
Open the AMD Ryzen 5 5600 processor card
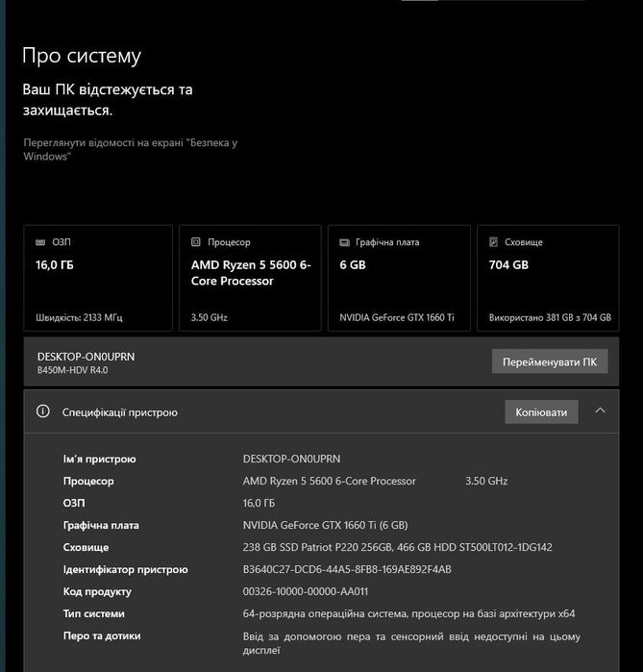250,278
